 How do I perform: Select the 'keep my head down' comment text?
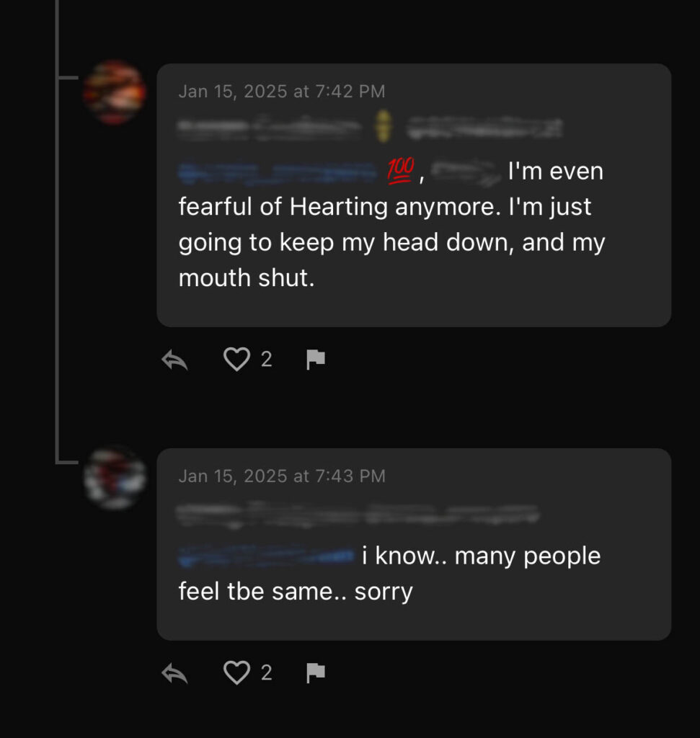click(391, 242)
